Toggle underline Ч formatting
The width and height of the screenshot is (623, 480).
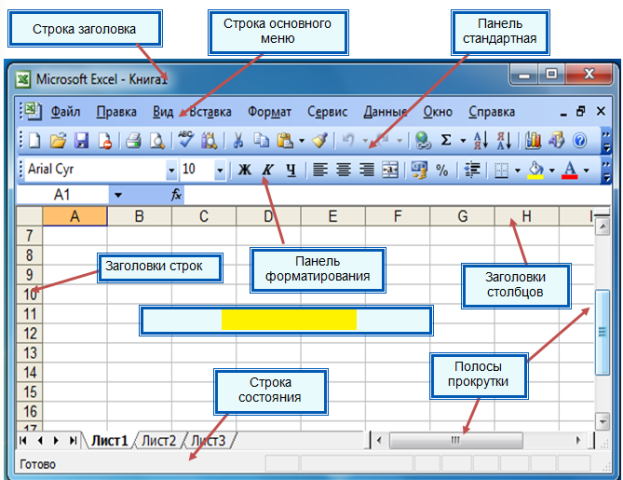tap(291, 170)
